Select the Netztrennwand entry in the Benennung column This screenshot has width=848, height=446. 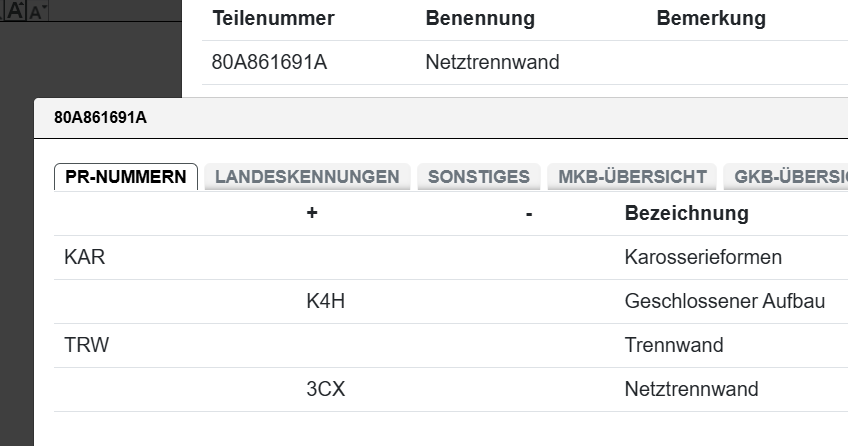click(492, 62)
